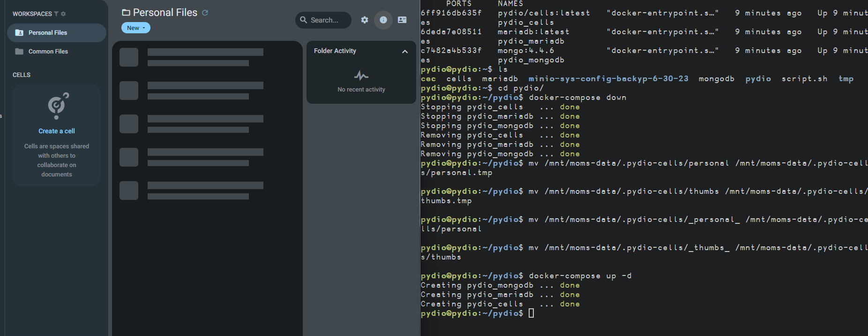Screen dimensions: 868x336
Task: Click the cd pydio/ command in terminal
Action: (521, 88)
